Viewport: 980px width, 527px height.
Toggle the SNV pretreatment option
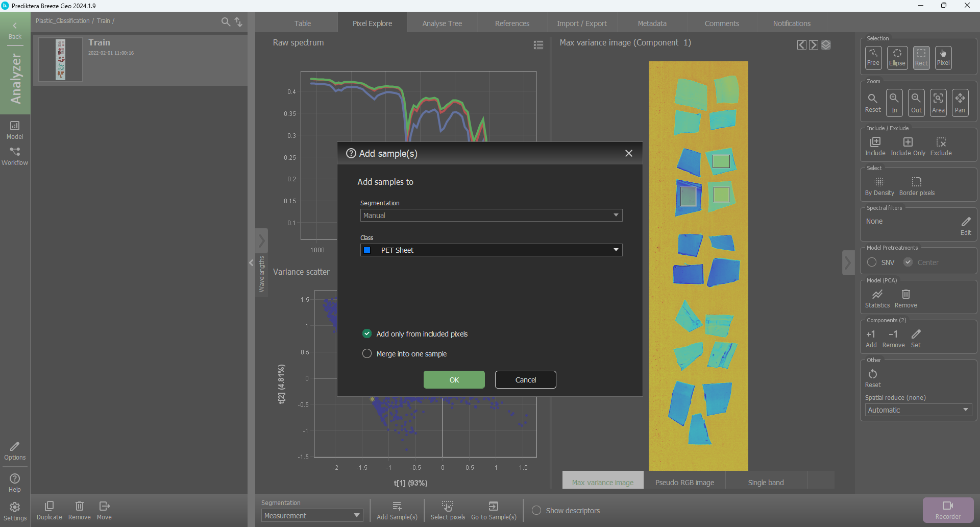872,262
